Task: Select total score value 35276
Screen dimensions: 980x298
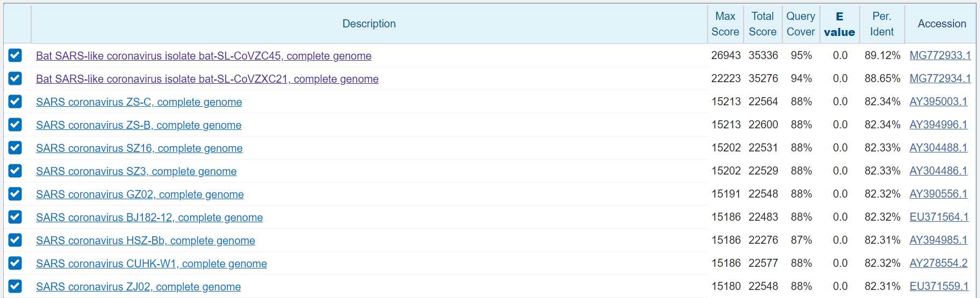Action: [x=763, y=78]
